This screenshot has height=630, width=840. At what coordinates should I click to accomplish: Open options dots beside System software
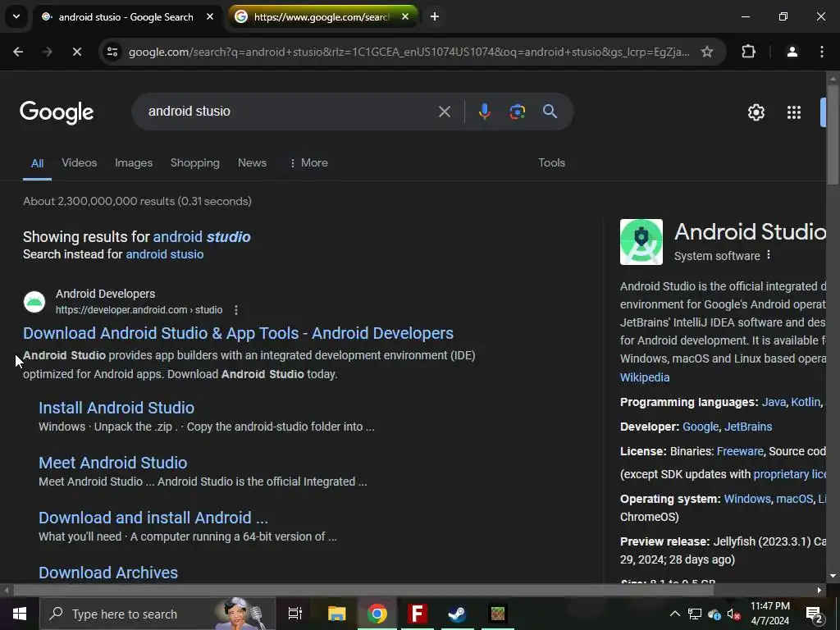(768, 255)
